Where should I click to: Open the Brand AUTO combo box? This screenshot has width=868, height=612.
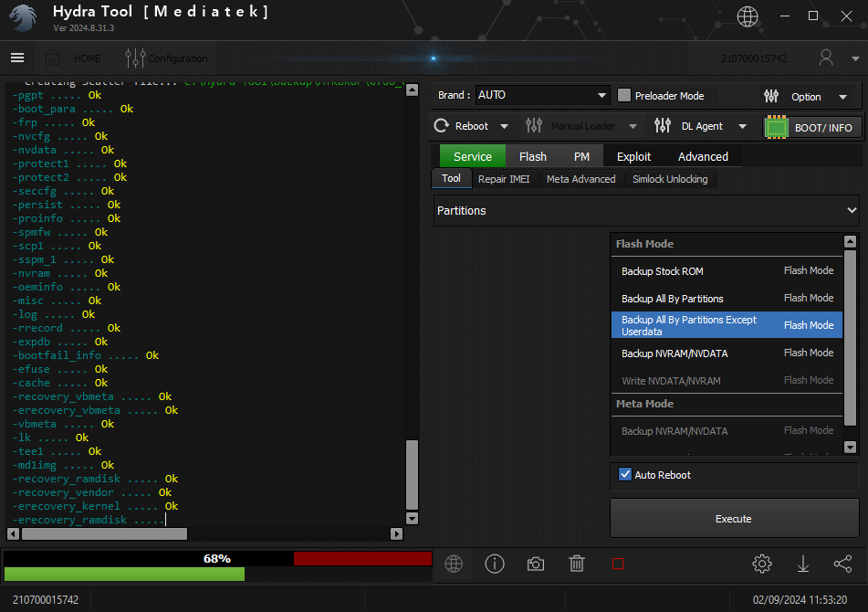(542, 95)
